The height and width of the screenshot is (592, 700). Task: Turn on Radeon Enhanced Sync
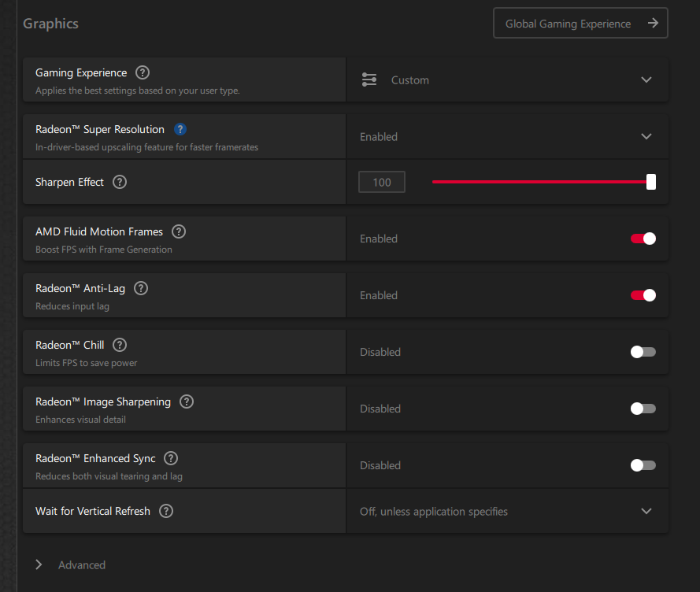643,465
